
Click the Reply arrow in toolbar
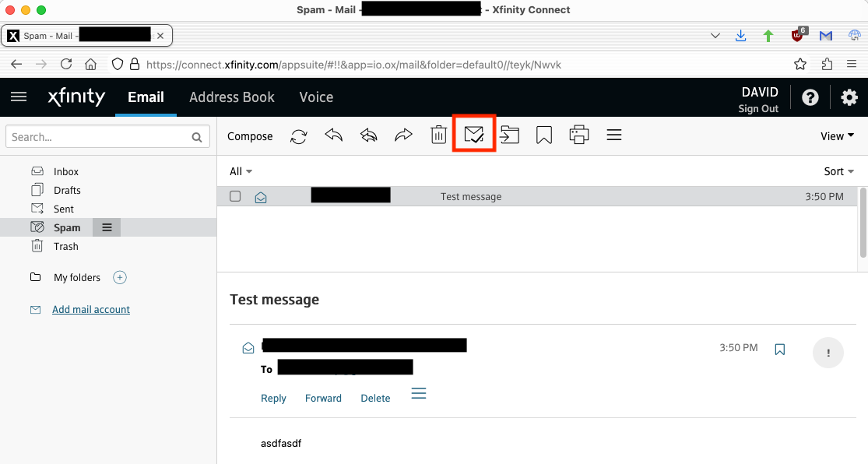(334, 135)
